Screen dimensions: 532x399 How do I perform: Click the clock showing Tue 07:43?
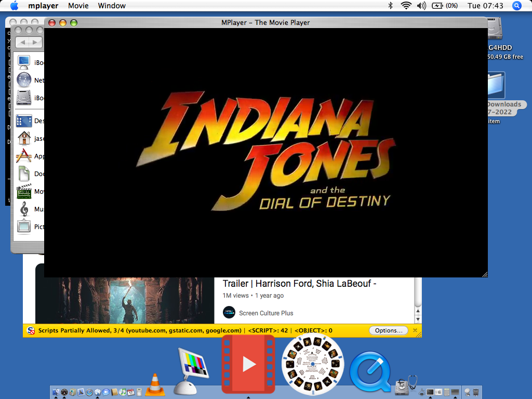485,5
